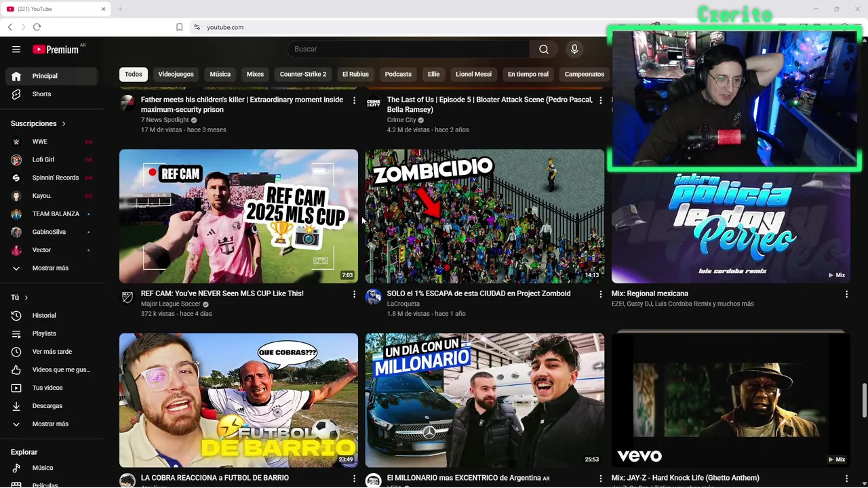868x488 pixels.
Task: Select the Campeonatos filter chip
Action: (584, 75)
